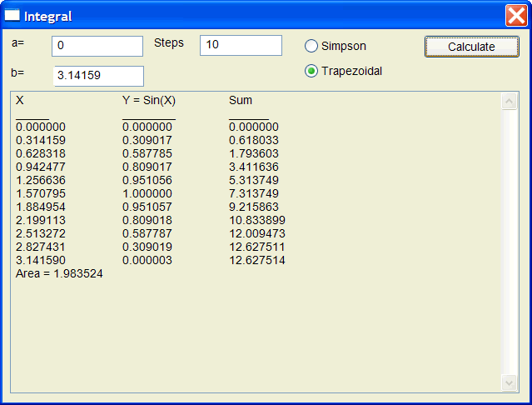The width and height of the screenshot is (532, 405).
Task: Click Sum value 9.215863
Action: (254, 207)
